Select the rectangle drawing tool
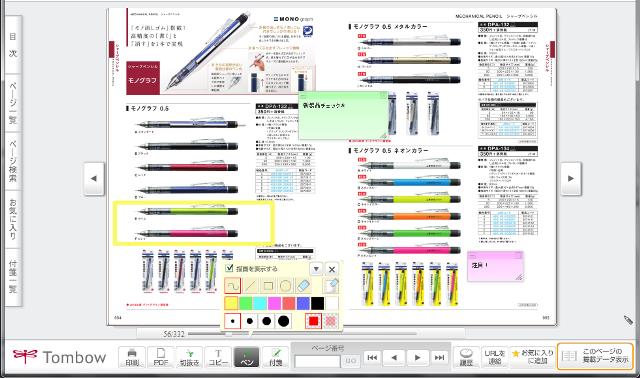The height and width of the screenshot is (378, 640). pos(268,286)
